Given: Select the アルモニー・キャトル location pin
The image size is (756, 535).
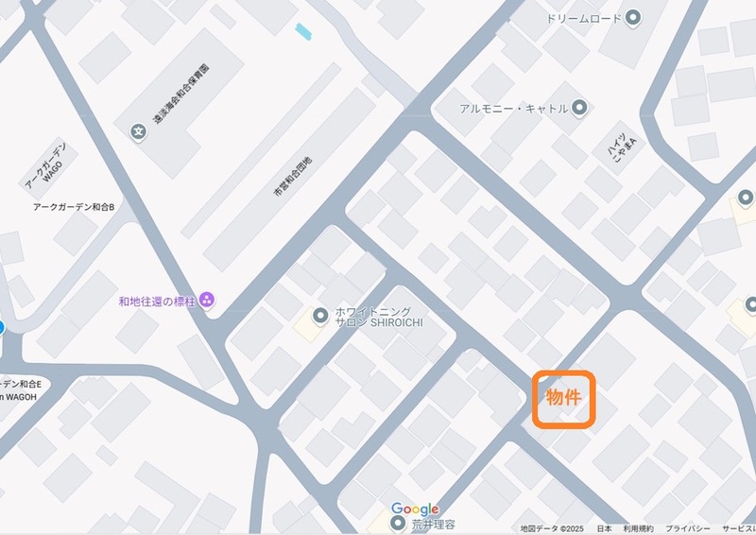Looking at the screenshot, I should click(x=579, y=108).
